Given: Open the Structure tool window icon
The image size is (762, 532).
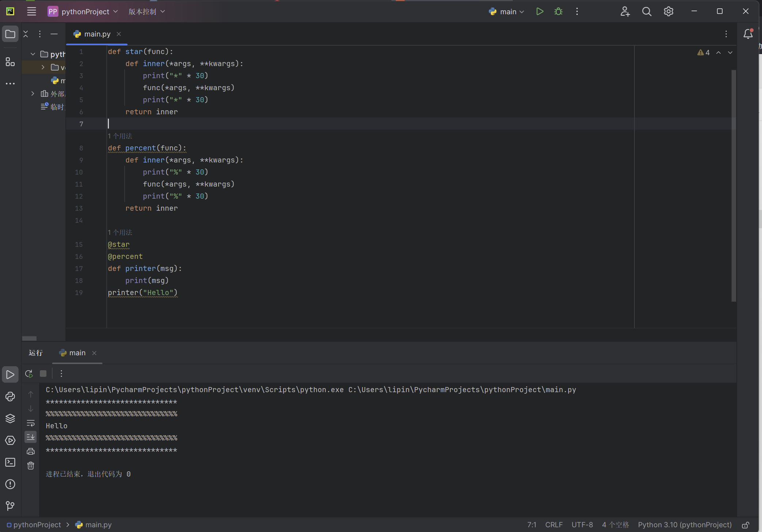Looking at the screenshot, I should 10,62.
